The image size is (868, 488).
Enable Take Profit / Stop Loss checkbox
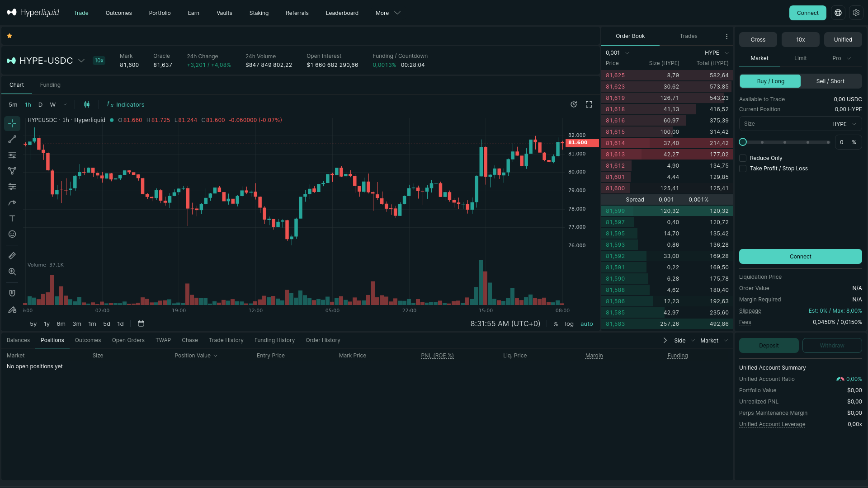tap(743, 169)
